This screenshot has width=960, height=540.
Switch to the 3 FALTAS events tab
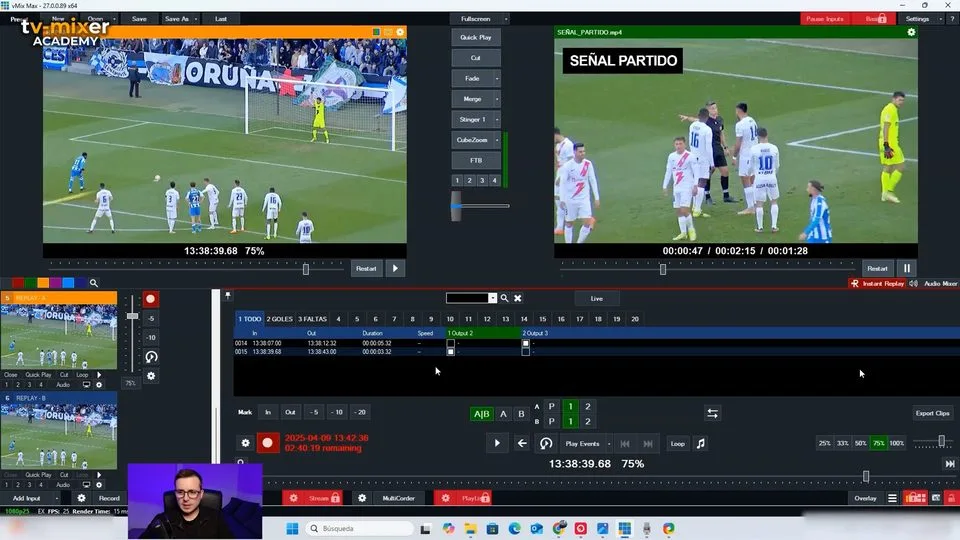(312, 319)
